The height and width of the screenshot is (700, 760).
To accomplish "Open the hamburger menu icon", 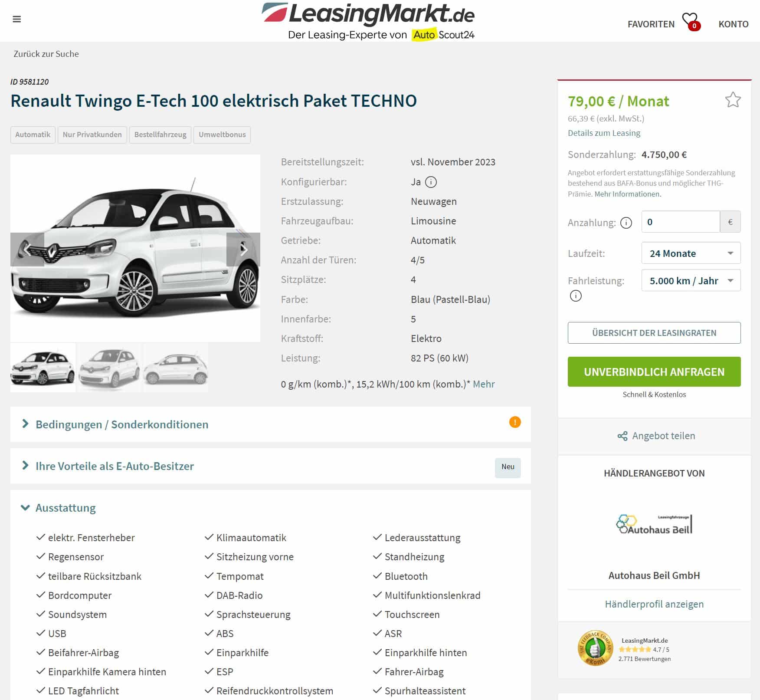I will 17,19.
